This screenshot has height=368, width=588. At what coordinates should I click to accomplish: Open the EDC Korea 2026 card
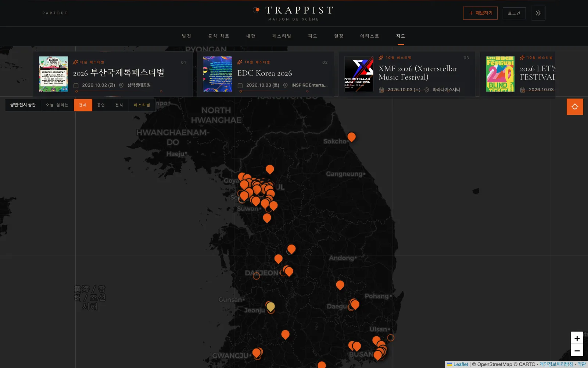tap(265, 73)
